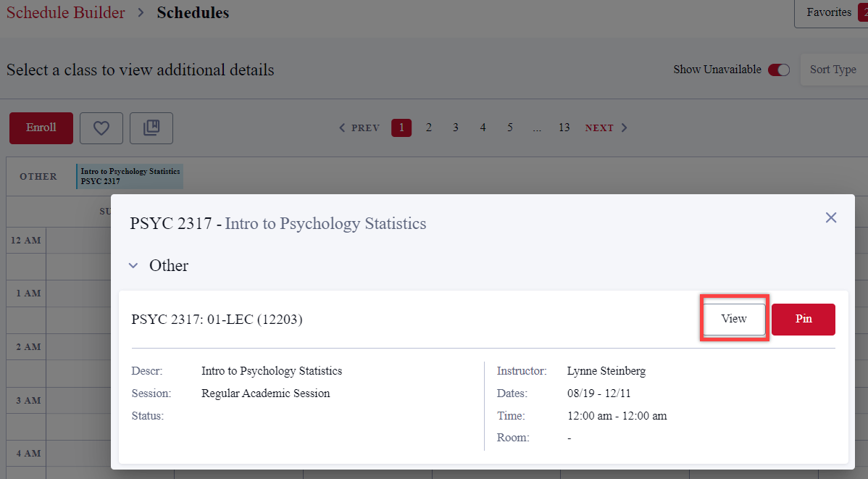Open the Favorites button
The width and height of the screenshot is (868, 479).
pyautogui.click(x=830, y=13)
